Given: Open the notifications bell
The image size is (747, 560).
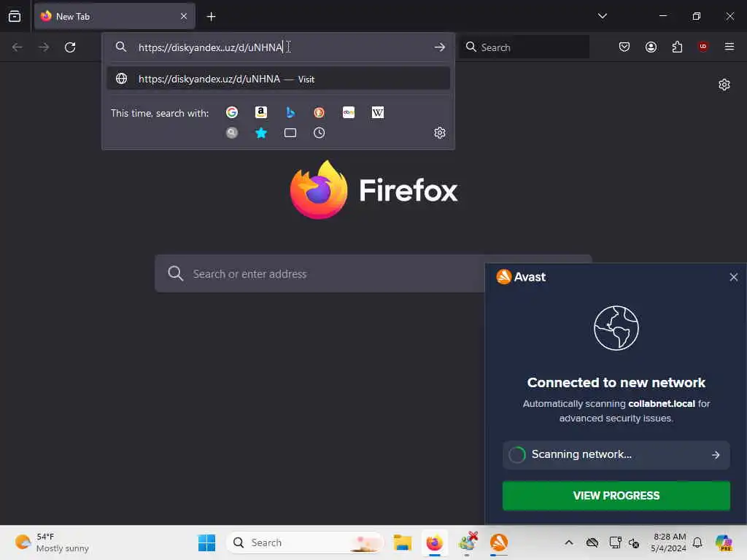Looking at the screenshot, I should point(697,542).
